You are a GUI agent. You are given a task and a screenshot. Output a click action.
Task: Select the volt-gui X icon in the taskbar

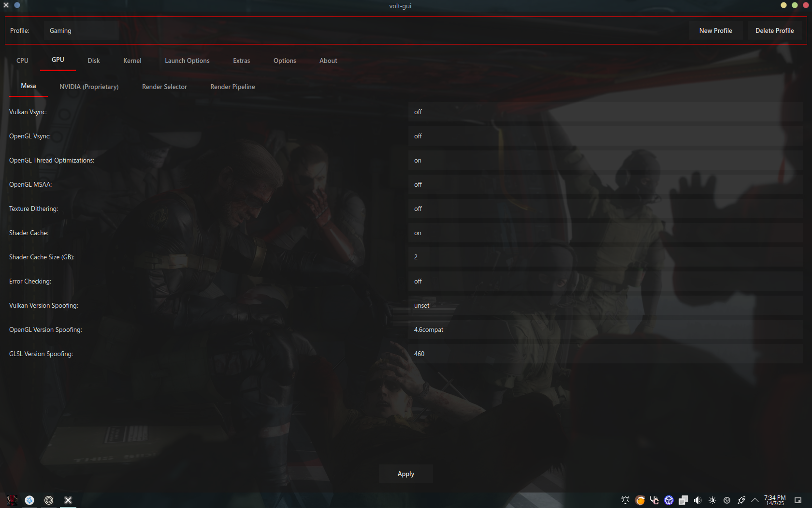click(x=68, y=500)
